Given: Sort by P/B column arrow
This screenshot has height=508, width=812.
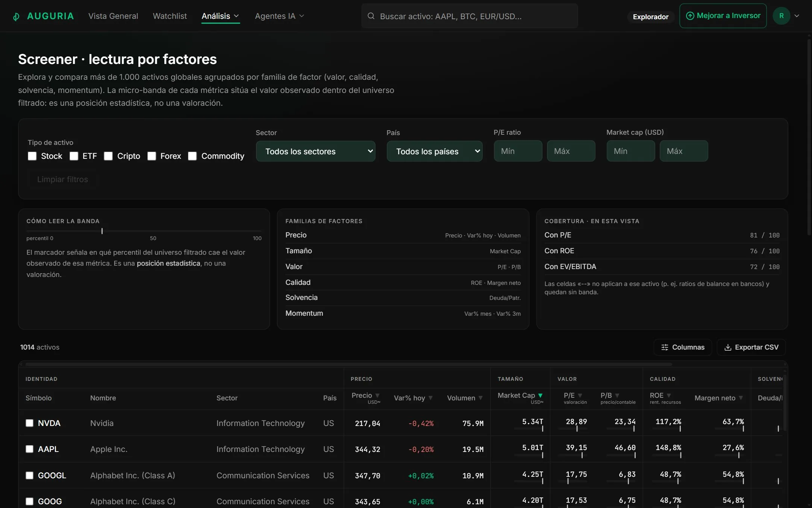Looking at the screenshot, I should point(617,395).
